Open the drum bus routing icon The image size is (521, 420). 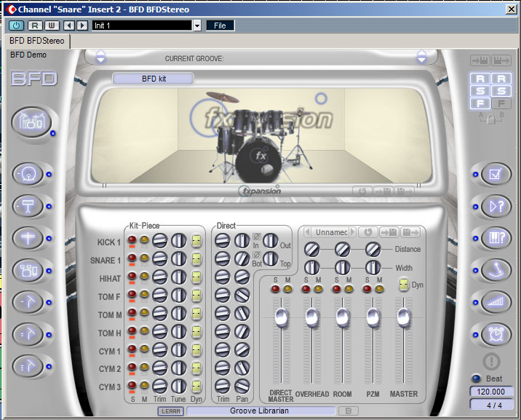pos(28,270)
